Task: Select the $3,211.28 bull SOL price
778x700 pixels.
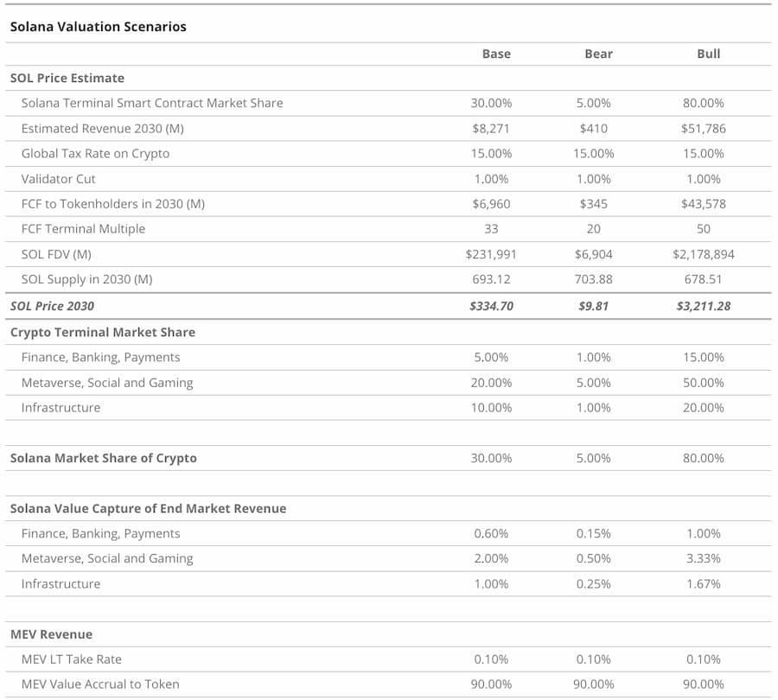Action: point(703,306)
